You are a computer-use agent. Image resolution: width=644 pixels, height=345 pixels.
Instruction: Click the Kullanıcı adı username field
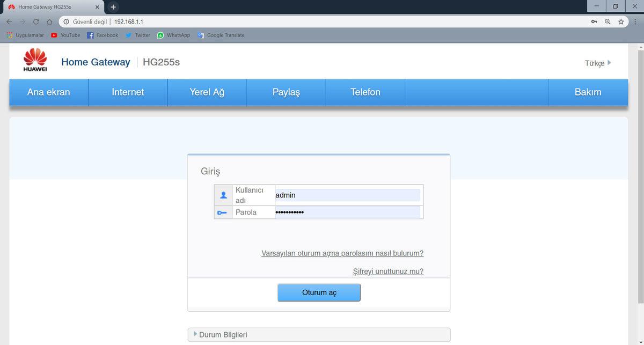347,195
